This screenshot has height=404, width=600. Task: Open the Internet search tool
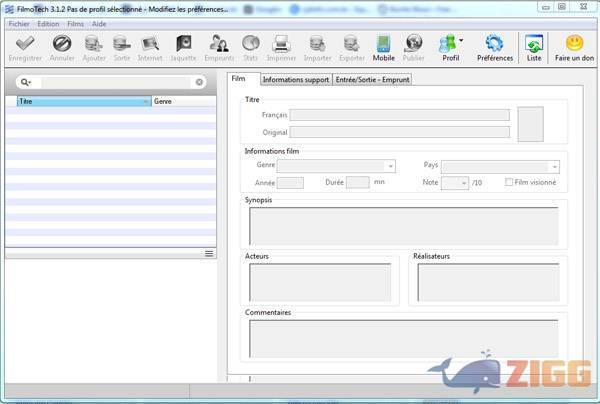coord(150,44)
